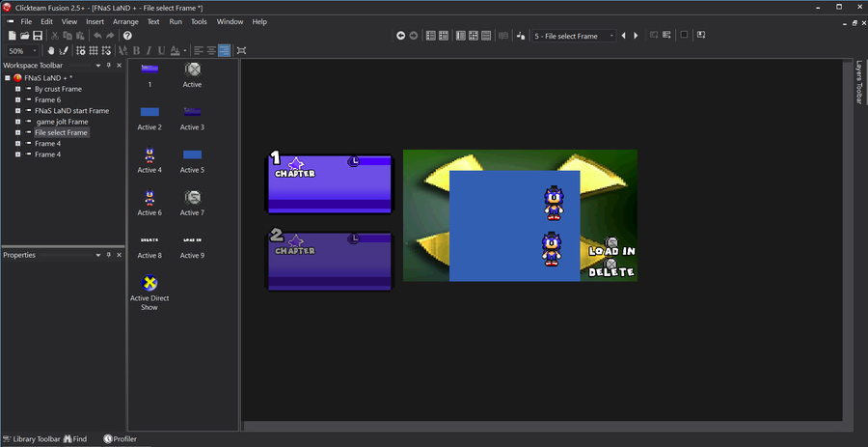Select FNaS LaND start Frame in tree
Viewport: 868px width, 447px height.
(72, 111)
